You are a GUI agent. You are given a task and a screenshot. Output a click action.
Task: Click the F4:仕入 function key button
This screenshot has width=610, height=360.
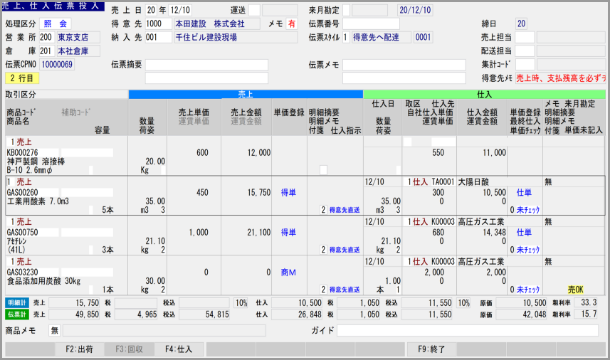click(x=179, y=349)
